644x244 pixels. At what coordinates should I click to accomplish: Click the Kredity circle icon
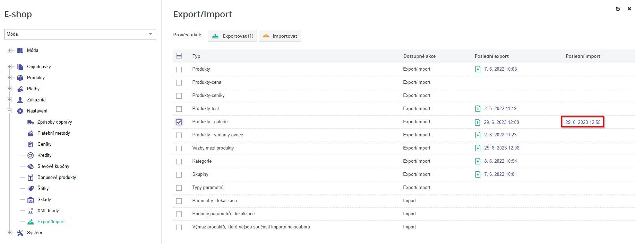(31, 155)
